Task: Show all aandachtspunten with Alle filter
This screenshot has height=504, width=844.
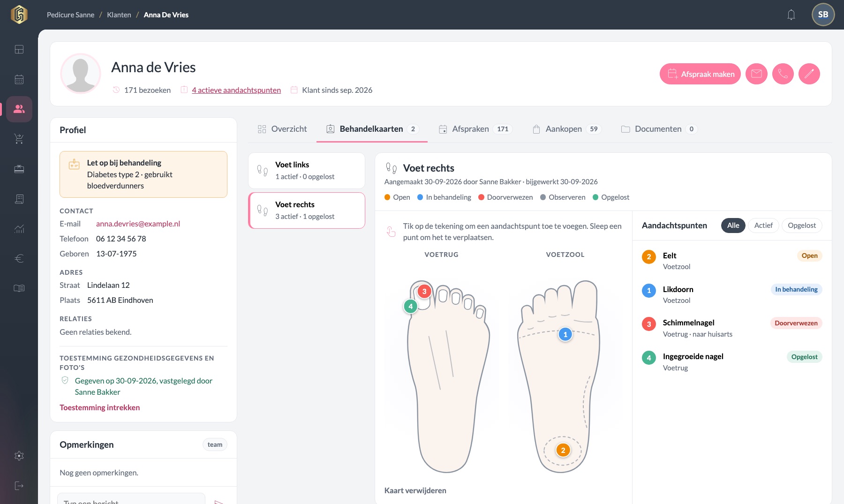Action: pyautogui.click(x=733, y=226)
